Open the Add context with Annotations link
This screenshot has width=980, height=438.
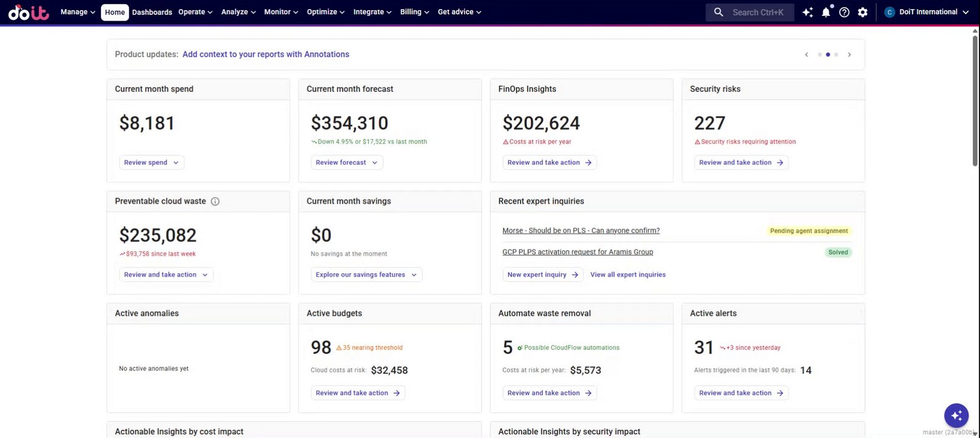coord(266,54)
